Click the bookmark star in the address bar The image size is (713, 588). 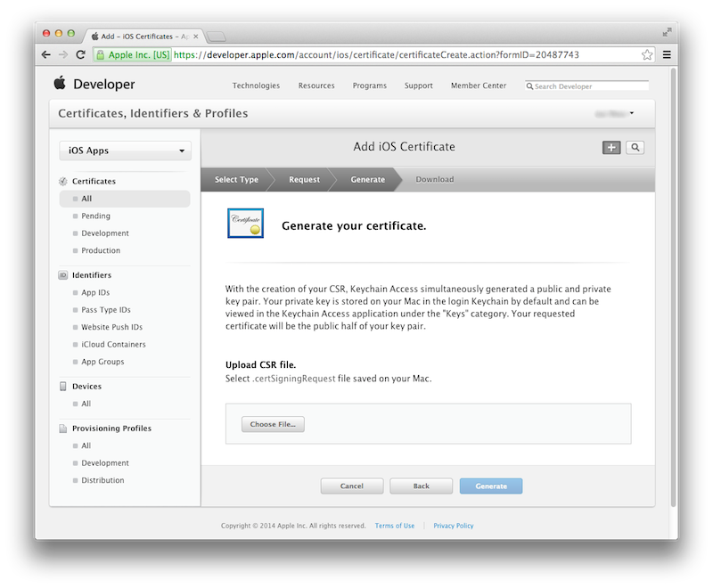[646, 54]
